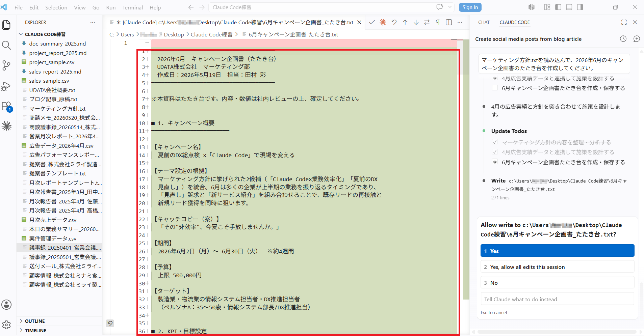Click breadcrumb segment Claude Code練習

point(211,34)
